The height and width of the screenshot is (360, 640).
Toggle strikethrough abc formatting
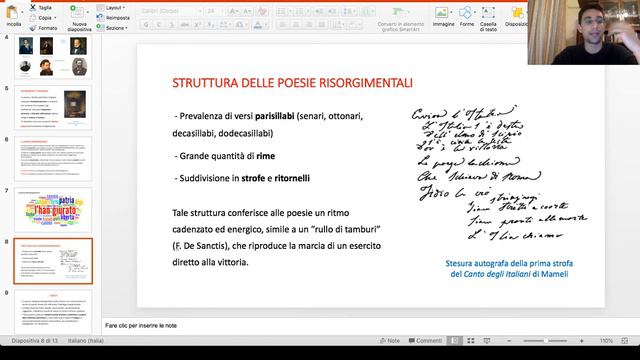184,25
